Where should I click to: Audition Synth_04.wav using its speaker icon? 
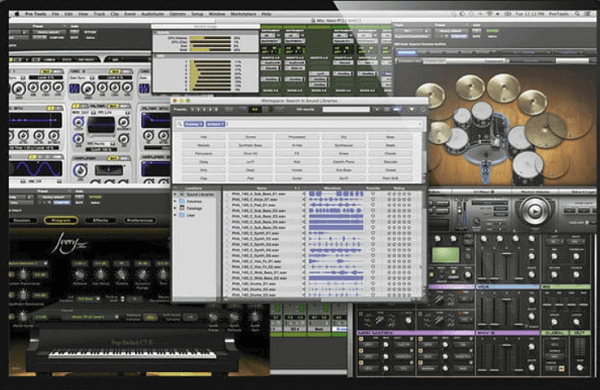(x=305, y=250)
